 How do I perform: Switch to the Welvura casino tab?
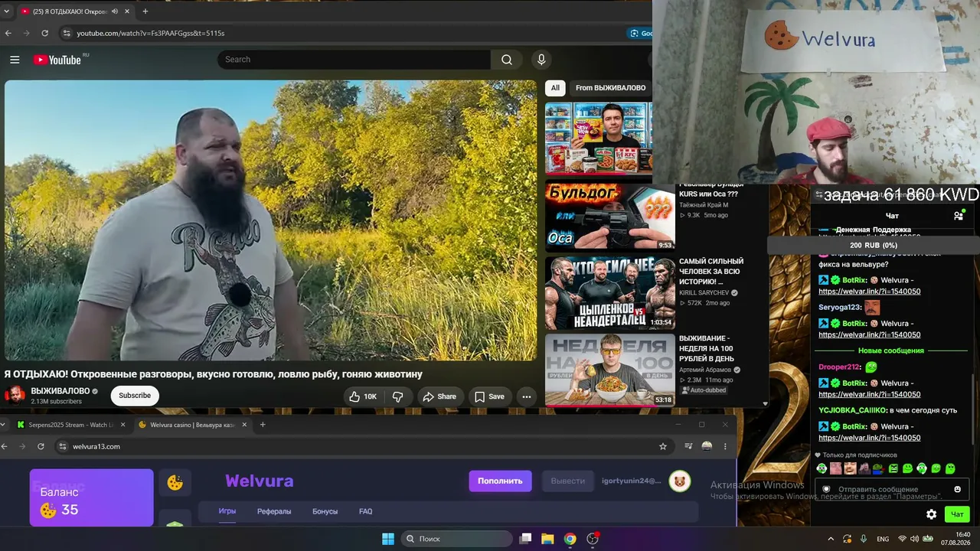[x=191, y=425]
